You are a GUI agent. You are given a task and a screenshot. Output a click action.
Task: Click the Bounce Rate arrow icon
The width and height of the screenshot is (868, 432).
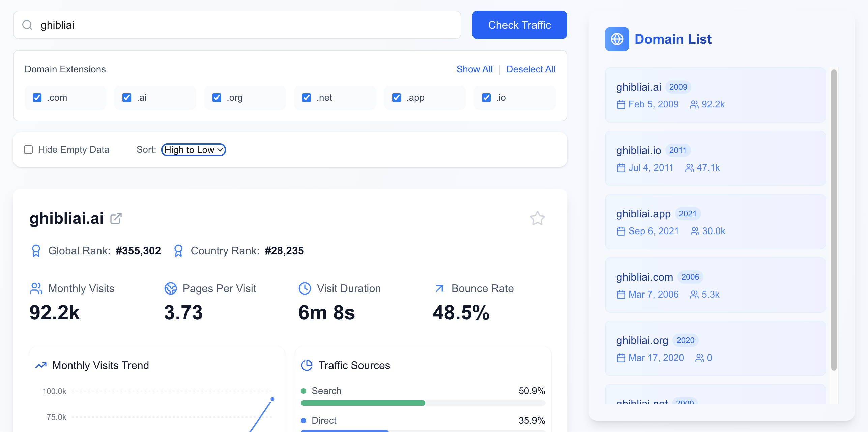coord(439,288)
